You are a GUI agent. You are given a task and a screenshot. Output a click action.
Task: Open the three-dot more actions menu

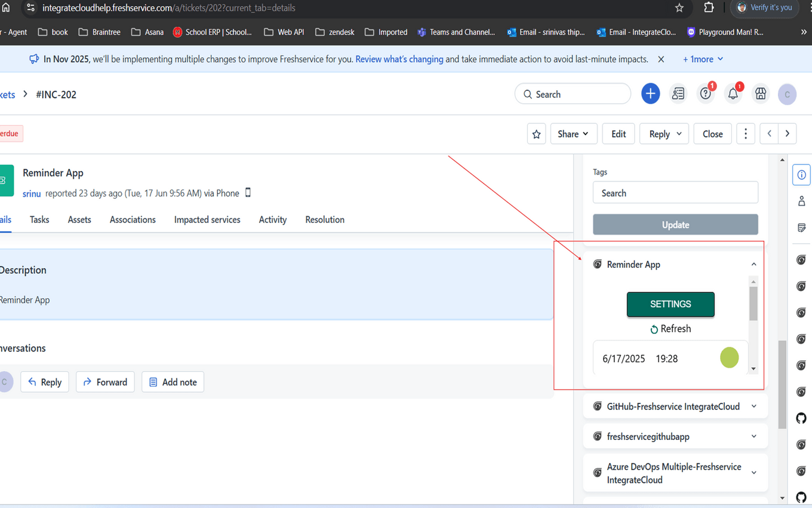[745, 134]
